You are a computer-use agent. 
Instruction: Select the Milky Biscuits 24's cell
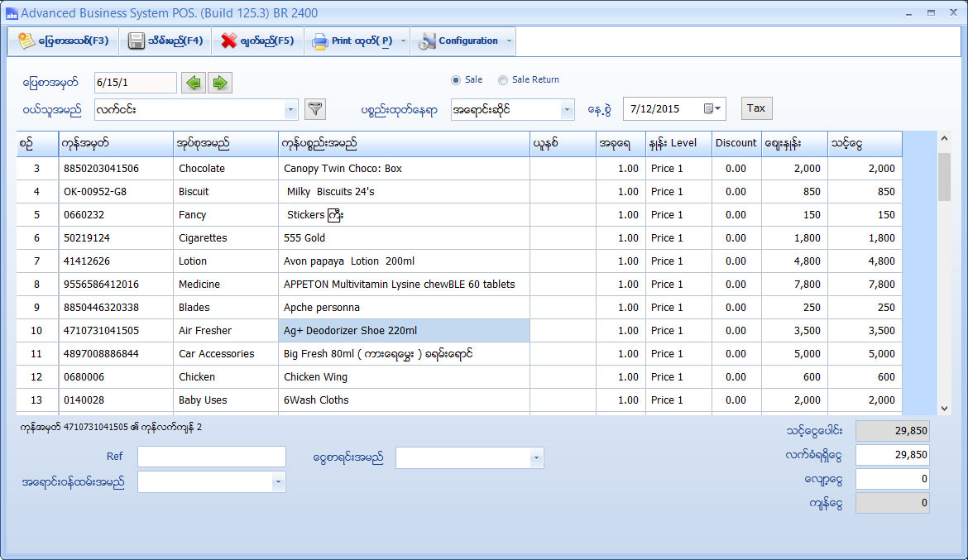tap(405, 192)
